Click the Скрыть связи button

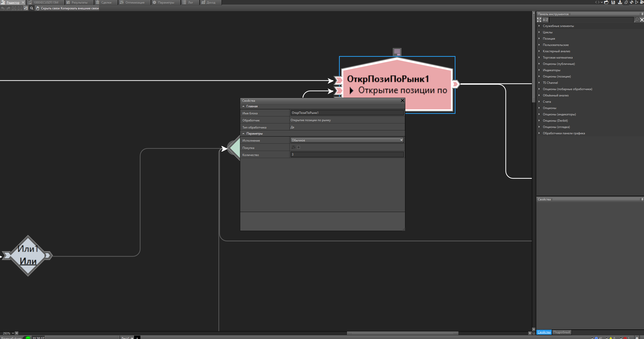pos(50,8)
